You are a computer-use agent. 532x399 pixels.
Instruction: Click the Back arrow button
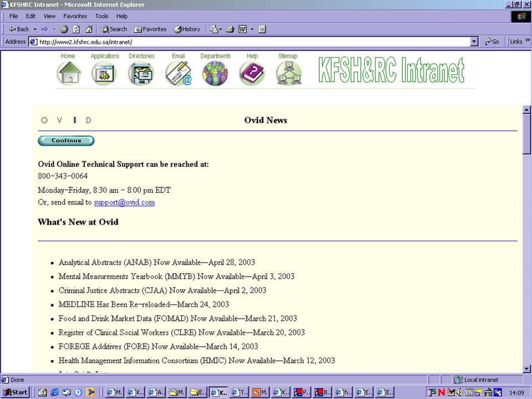(x=19, y=29)
